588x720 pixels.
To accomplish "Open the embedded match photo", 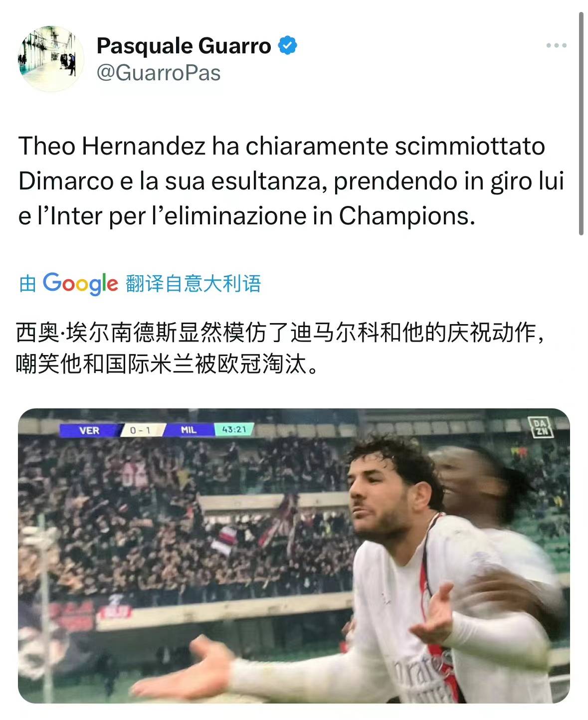I will (x=294, y=555).
